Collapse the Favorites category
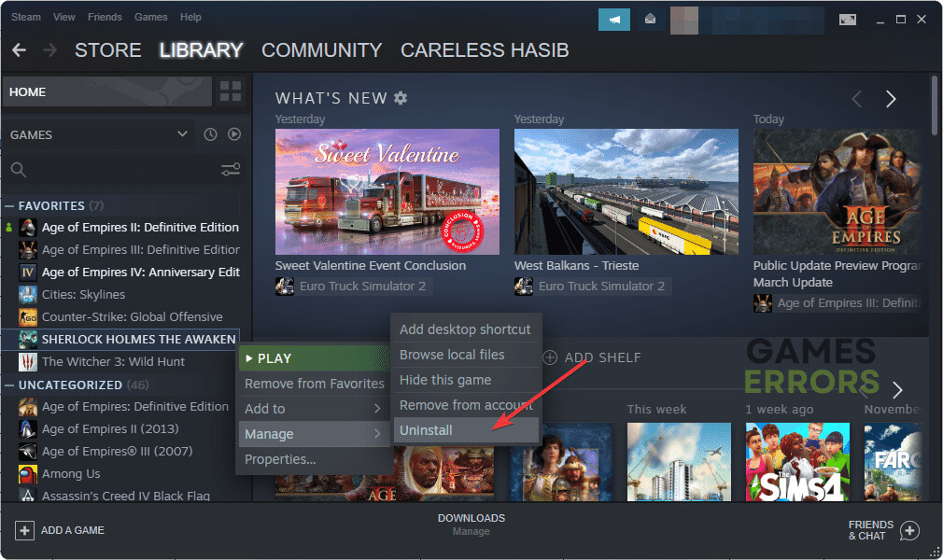The image size is (943, 560). coord(9,205)
